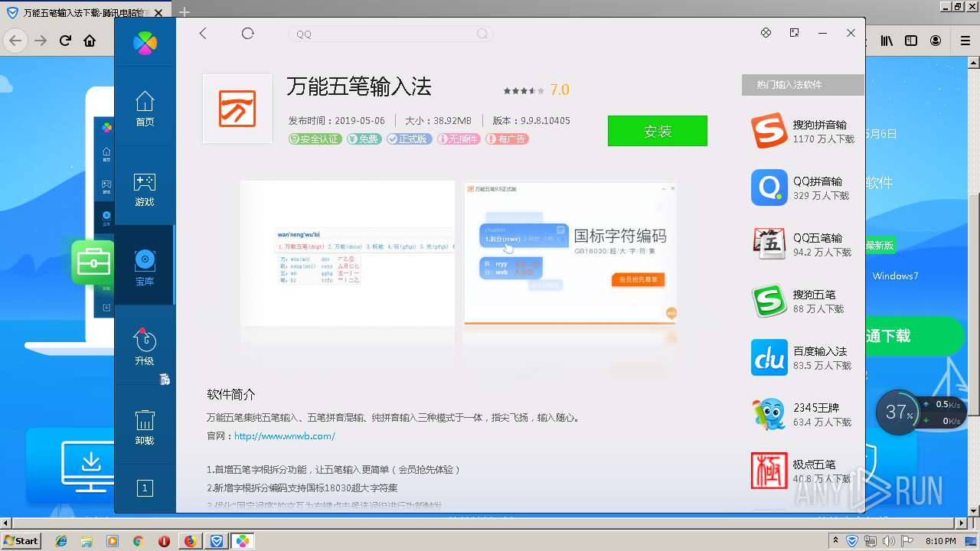980x551 pixels.
Task: Open Chrome from taskbar
Action: [138, 541]
